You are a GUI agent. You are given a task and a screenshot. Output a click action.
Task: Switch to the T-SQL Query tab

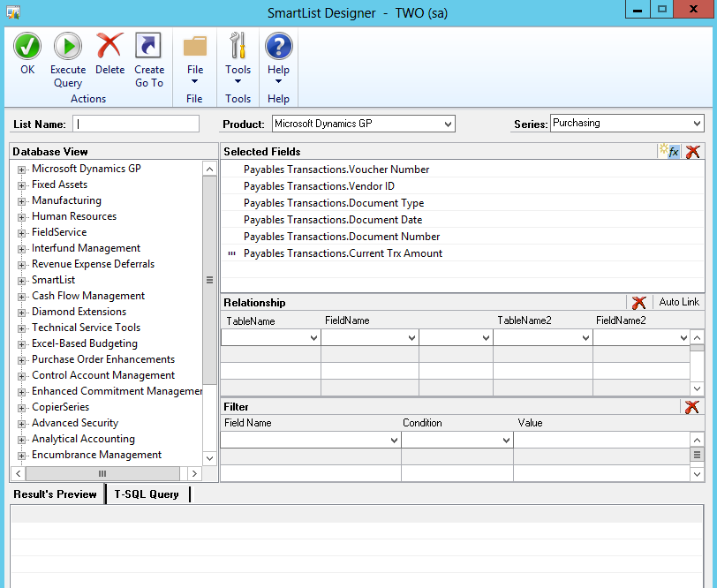click(147, 494)
